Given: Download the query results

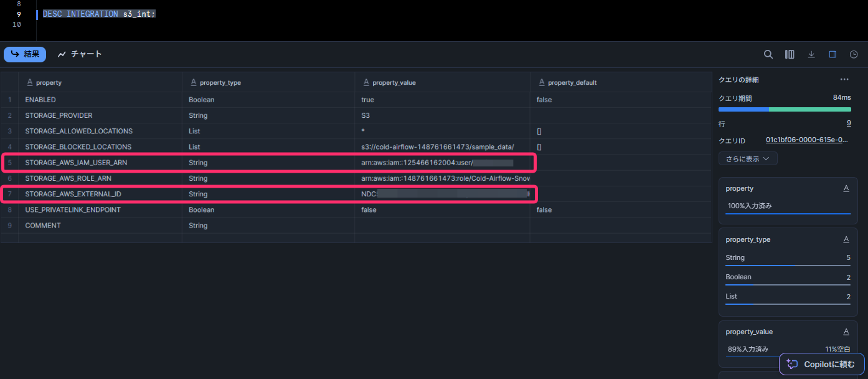Looking at the screenshot, I should click(811, 55).
